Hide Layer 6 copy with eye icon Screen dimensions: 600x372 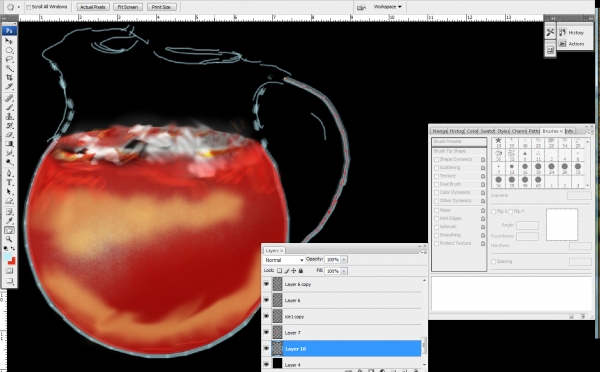[266, 284]
